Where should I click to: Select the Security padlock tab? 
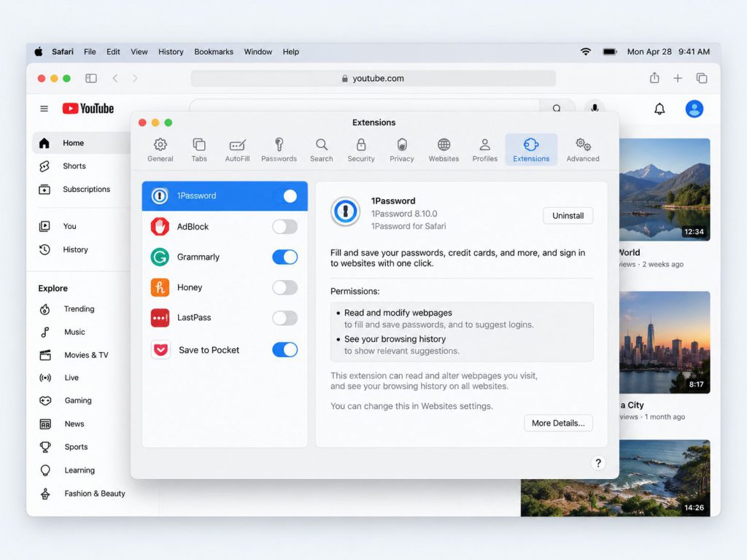coord(361,149)
